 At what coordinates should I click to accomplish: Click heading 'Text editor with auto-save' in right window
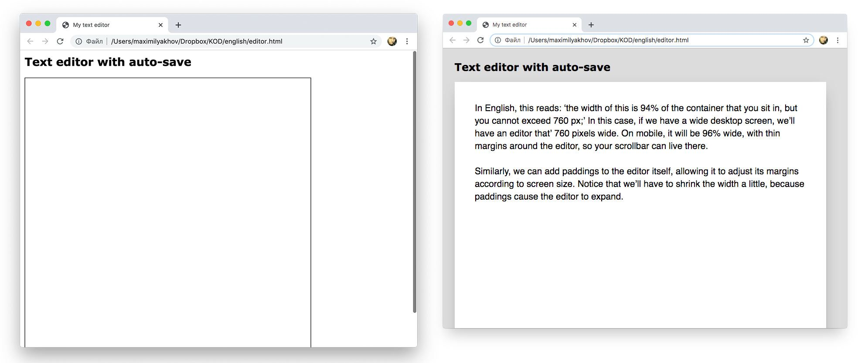pos(532,67)
